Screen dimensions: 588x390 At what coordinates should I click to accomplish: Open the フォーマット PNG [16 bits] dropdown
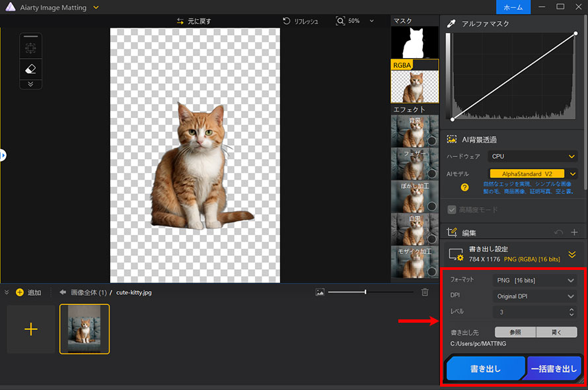[534, 280]
